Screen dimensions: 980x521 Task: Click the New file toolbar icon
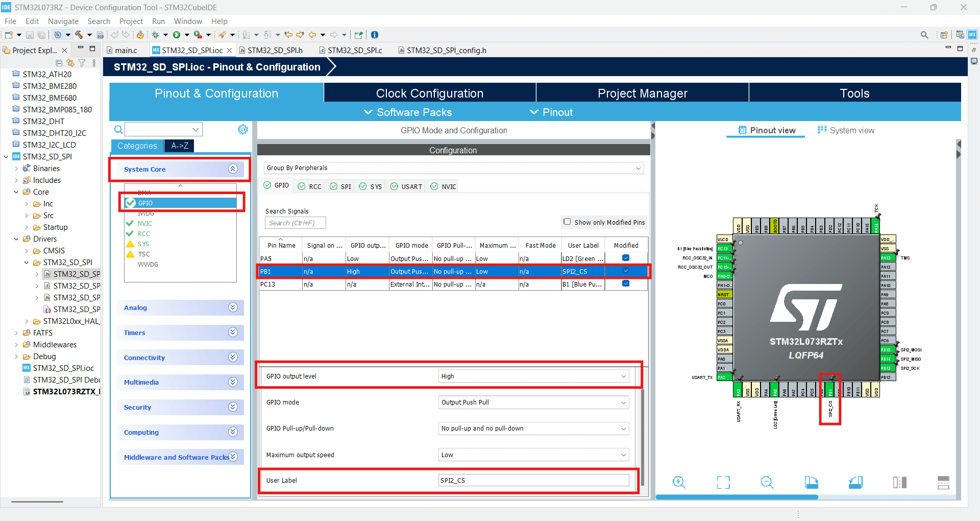point(9,35)
